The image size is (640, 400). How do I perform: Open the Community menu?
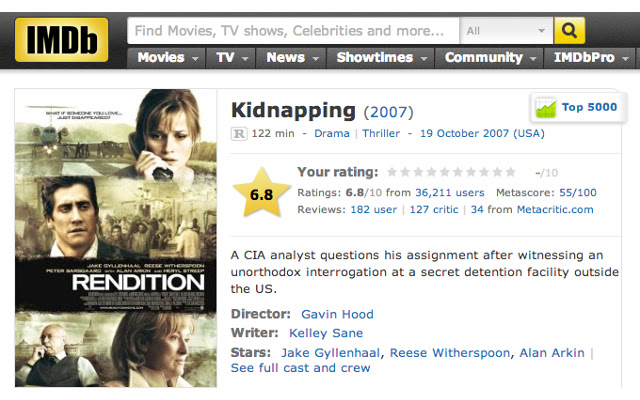[x=489, y=58]
